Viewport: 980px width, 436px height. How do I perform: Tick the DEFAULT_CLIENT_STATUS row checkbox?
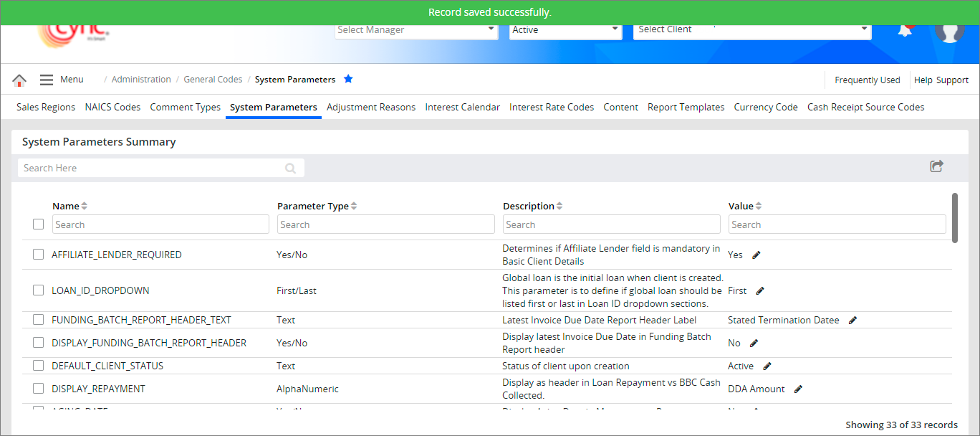pos(39,366)
